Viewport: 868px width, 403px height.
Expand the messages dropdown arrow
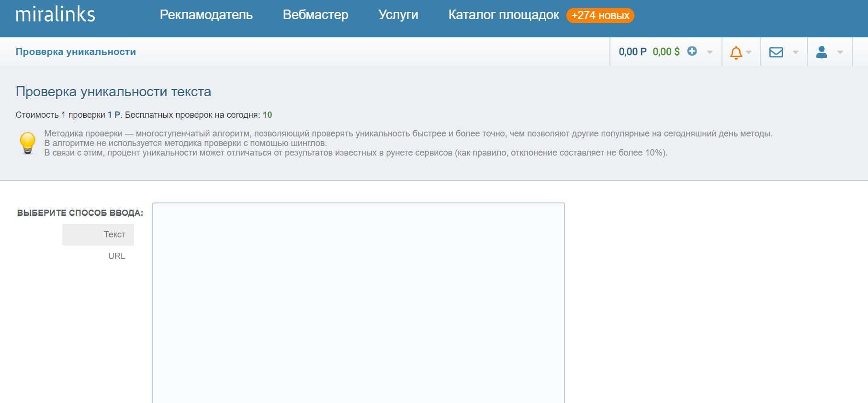(795, 52)
